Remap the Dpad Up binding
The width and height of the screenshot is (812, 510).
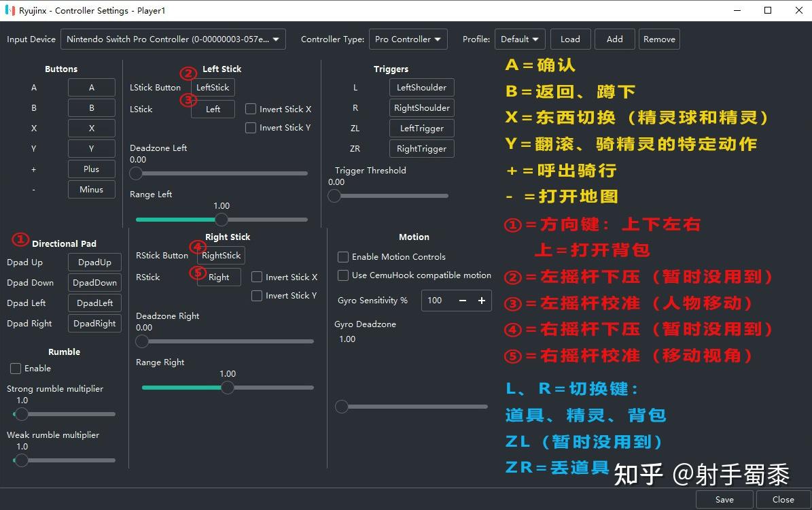(x=94, y=262)
